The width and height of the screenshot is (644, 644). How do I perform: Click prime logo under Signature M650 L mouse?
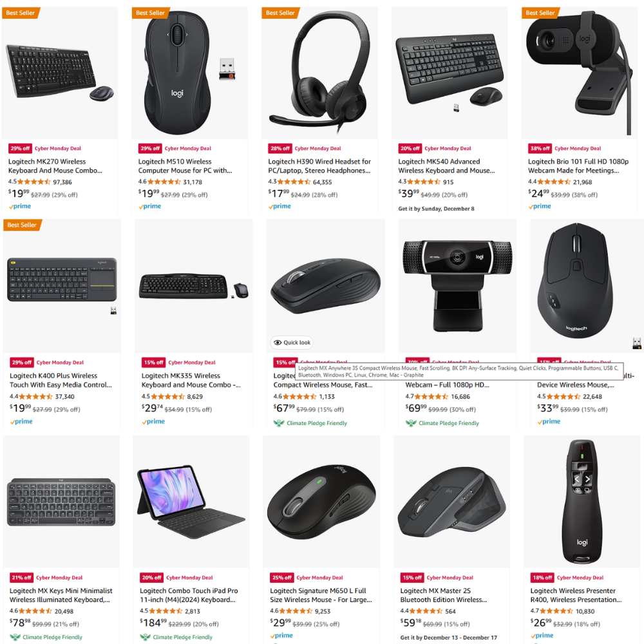(282, 636)
